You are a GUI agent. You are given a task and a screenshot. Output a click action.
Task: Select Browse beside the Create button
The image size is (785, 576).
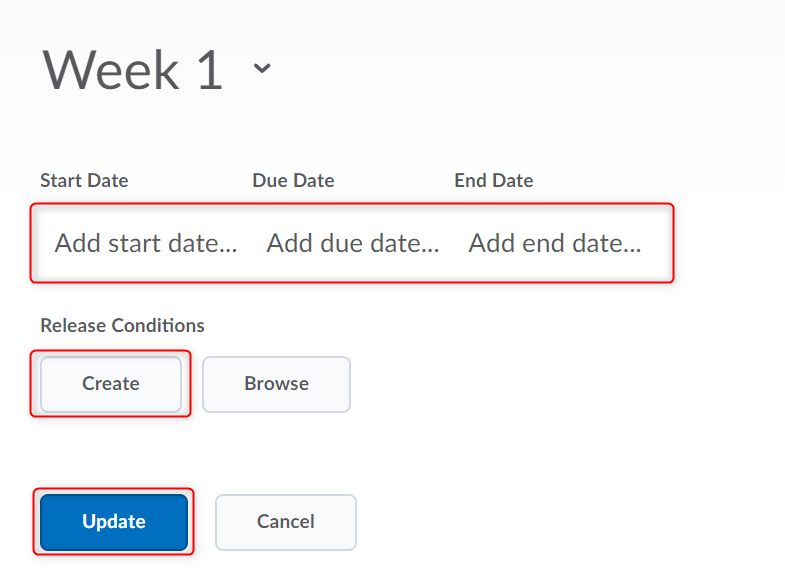276,384
